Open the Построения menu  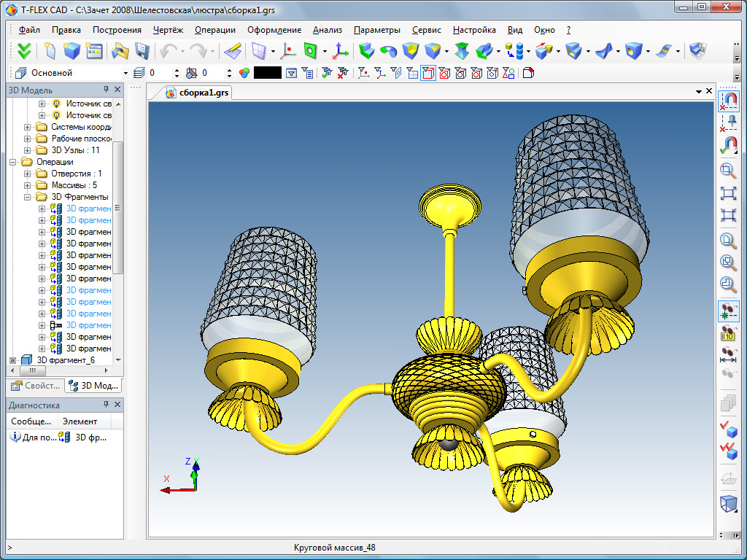(x=117, y=30)
